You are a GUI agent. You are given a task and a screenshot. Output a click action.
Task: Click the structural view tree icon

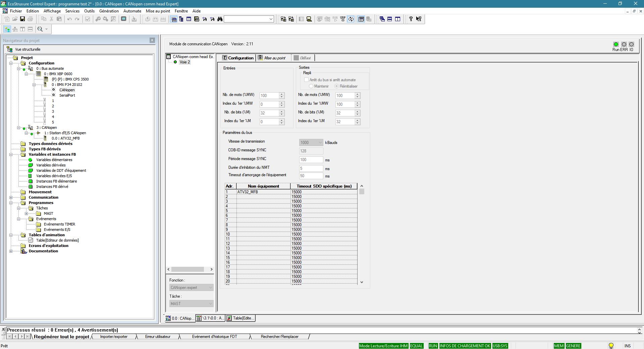(7, 29)
